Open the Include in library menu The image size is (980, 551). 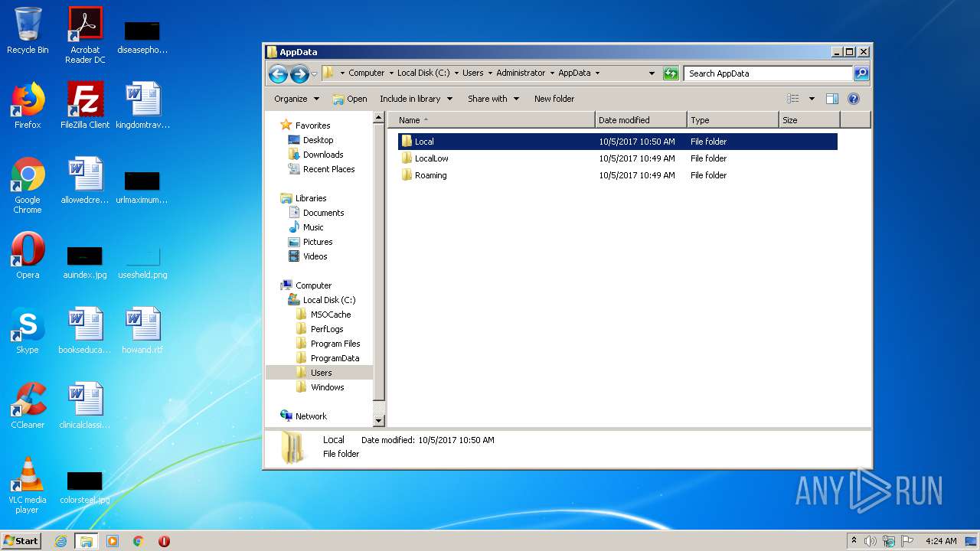416,99
